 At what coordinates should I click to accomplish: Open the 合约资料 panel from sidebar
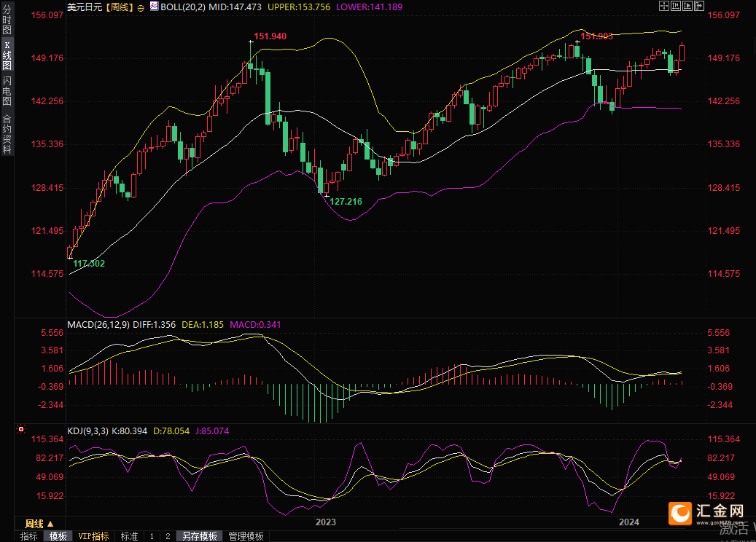pyautogui.click(x=7, y=133)
